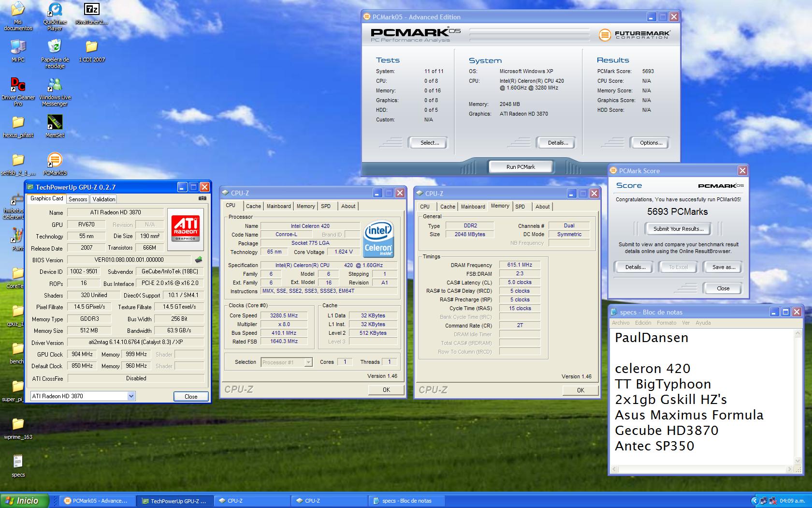The width and height of the screenshot is (812, 508).
Task: Switch to Sensors tab in GPU-Z
Action: click(x=78, y=199)
